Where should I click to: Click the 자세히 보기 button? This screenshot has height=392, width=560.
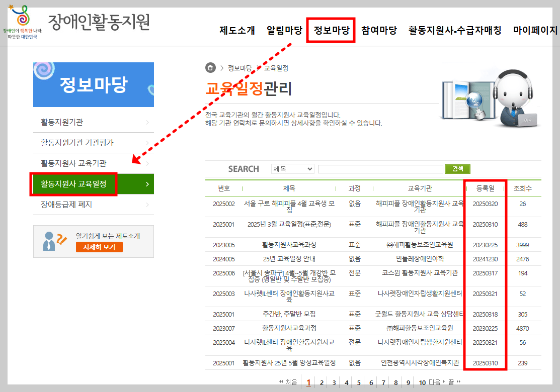tap(99, 247)
